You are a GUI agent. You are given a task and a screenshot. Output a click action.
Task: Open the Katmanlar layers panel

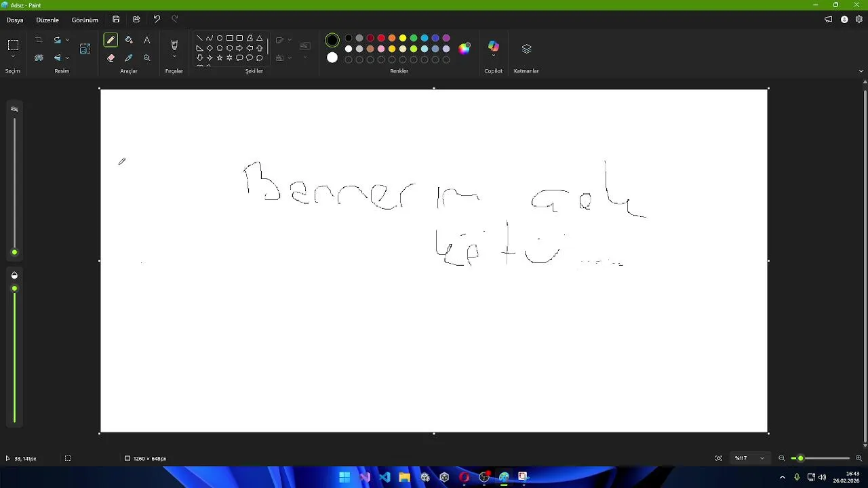click(x=526, y=49)
